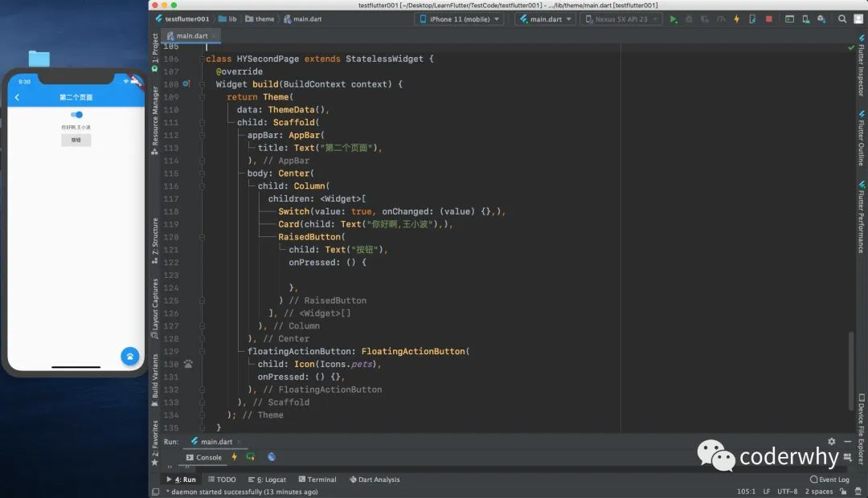868x498 pixels.
Task: Open iPhone 11 (mobile) device selector dropdown
Action: 460,18
